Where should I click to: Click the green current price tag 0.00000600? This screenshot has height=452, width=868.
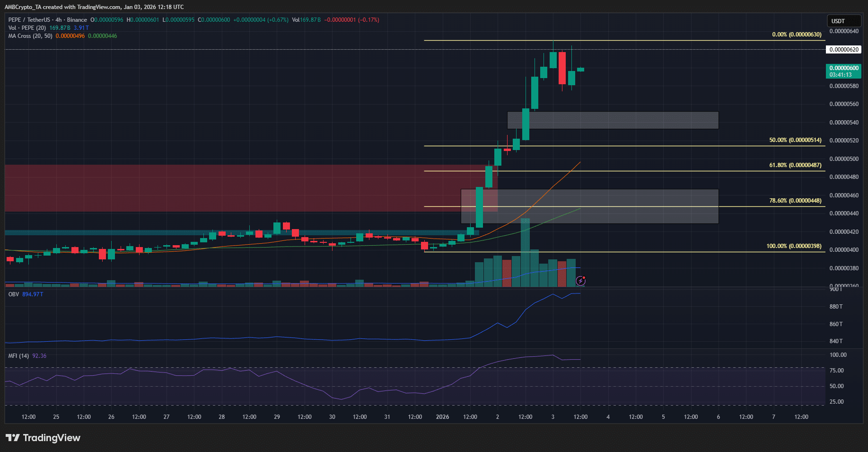pyautogui.click(x=843, y=68)
